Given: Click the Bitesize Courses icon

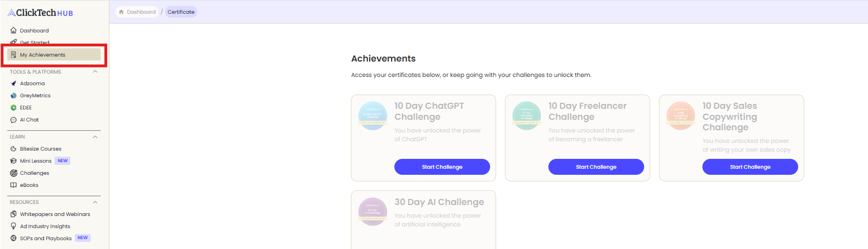Looking at the screenshot, I should (14, 149).
